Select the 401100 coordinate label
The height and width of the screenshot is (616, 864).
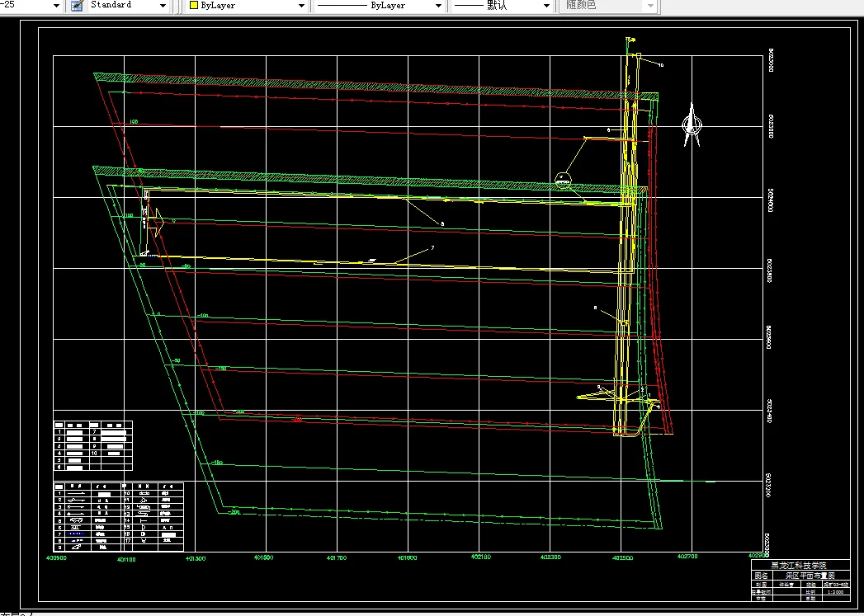click(x=126, y=559)
